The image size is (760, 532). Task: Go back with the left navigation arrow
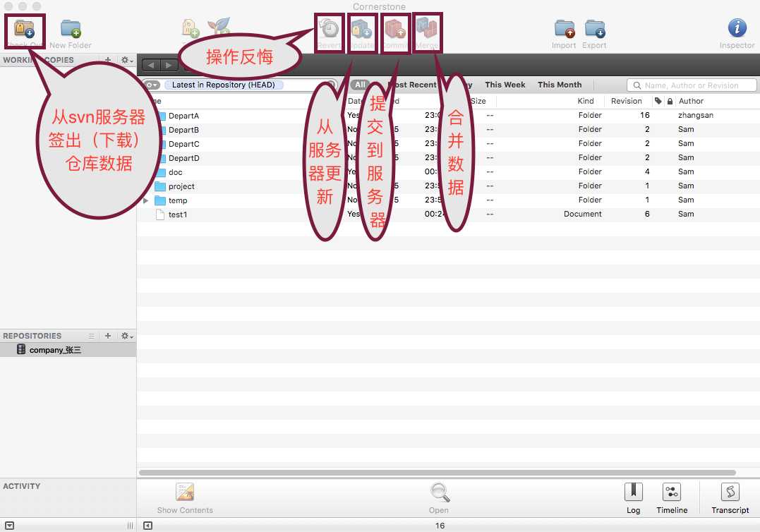(x=151, y=65)
